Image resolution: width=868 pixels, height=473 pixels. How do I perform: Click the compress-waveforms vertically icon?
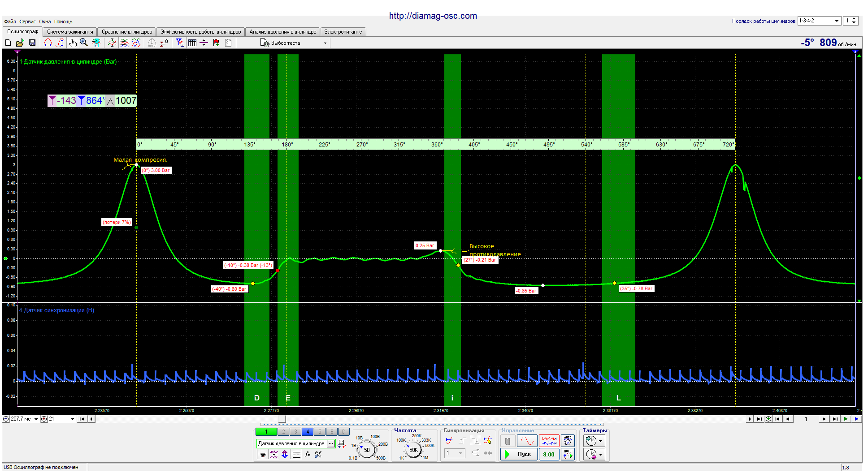(112, 43)
